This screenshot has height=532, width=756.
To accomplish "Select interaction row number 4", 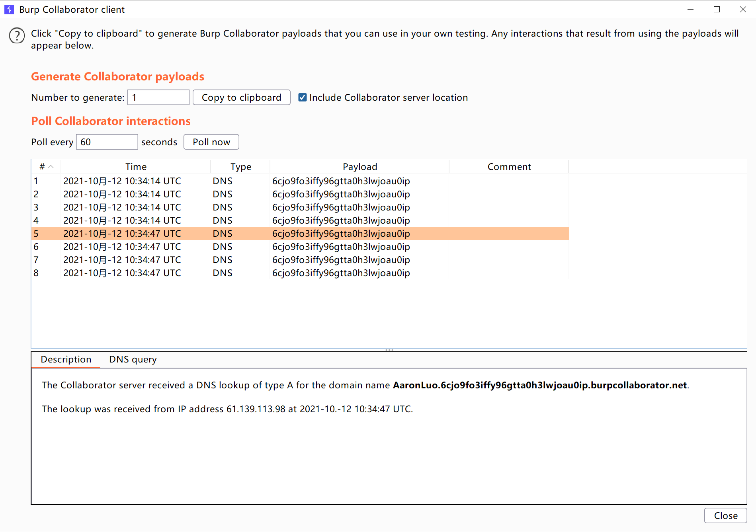I will point(300,220).
